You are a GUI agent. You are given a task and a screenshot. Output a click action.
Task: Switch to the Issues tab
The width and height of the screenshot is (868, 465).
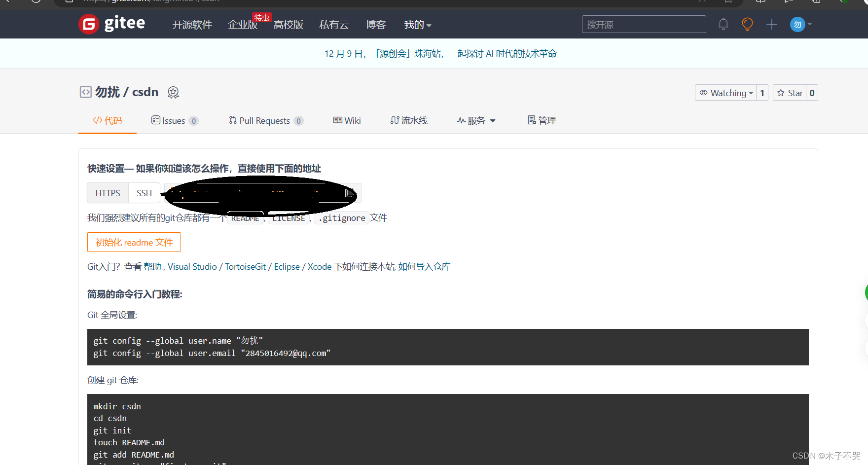coord(175,120)
